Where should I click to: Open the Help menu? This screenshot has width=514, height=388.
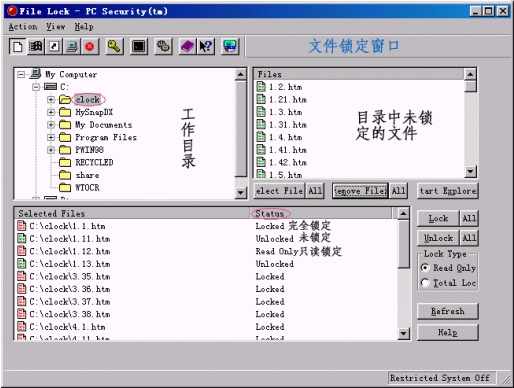pyautogui.click(x=84, y=26)
